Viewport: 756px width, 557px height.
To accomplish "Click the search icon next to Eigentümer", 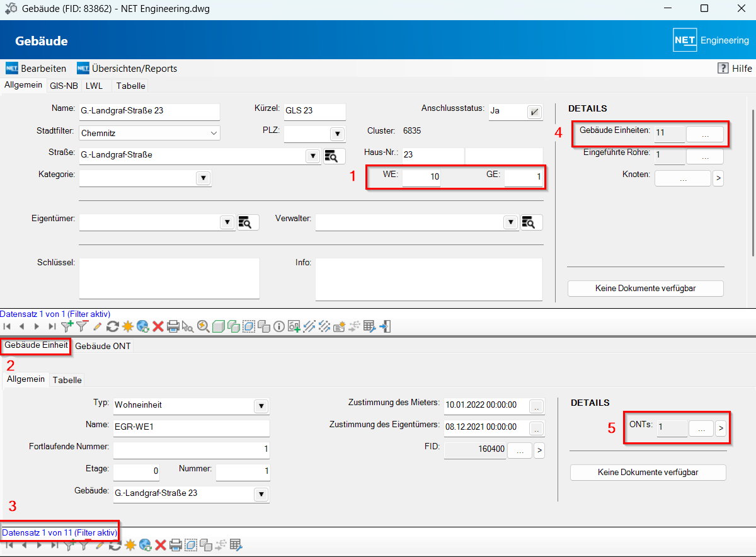I will pyautogui.click(x=248, y=222).
